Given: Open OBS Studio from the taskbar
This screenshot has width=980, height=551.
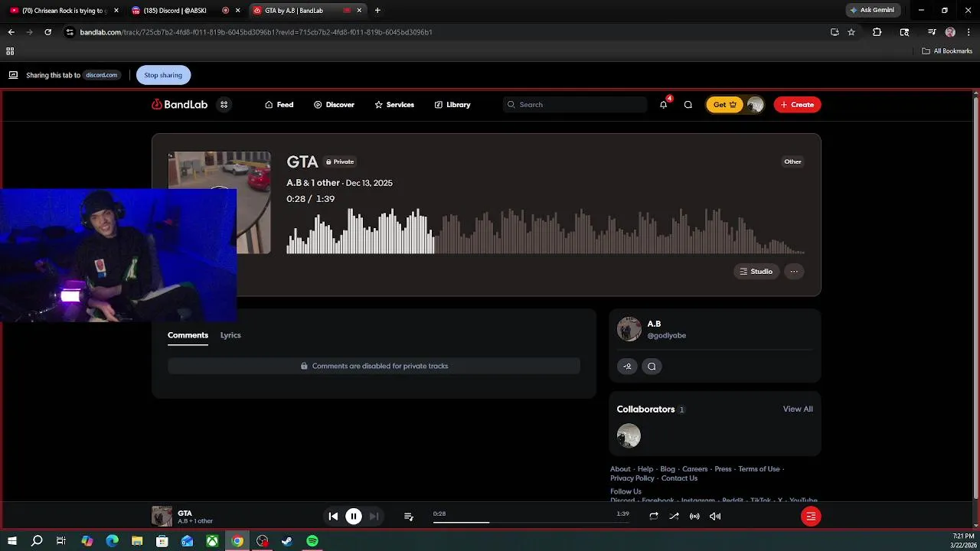Looking at the screenshot, I should (x=263, y=541).
